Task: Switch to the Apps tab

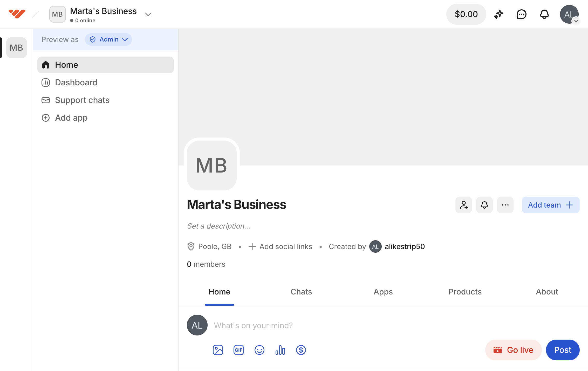Action: [383, 292]
